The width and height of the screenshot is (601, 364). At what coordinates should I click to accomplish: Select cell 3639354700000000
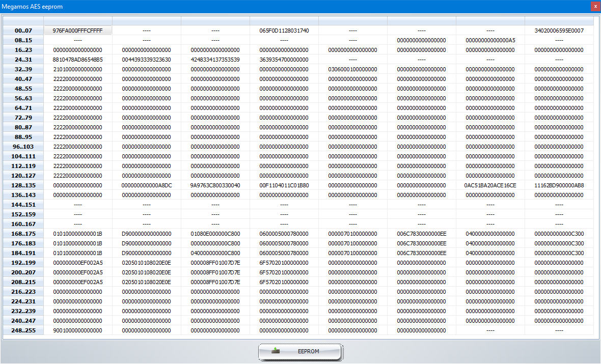click(284, 60)
